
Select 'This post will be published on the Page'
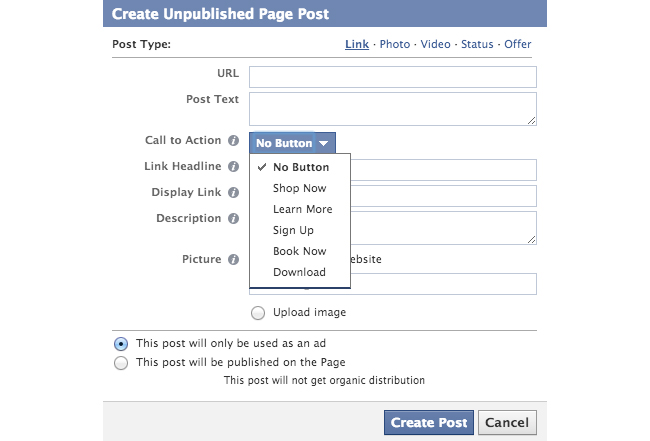coord(121,363)
